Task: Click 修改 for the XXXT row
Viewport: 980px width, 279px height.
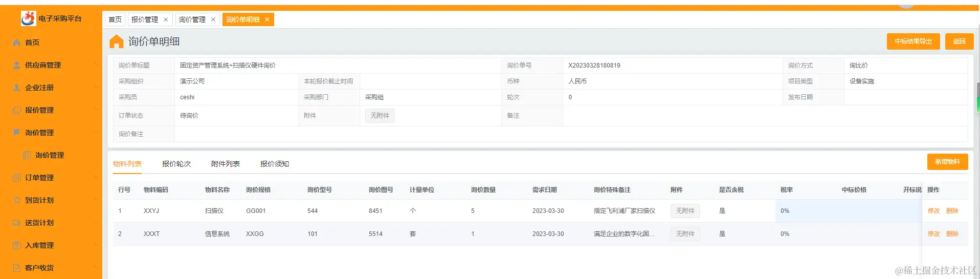Action: 934,234
